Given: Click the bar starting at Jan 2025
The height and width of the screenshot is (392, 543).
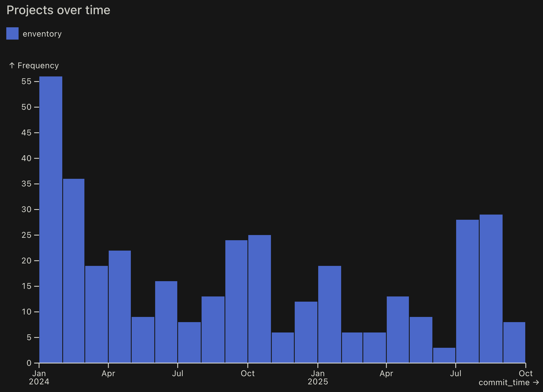Looking at the screenshot, I should point(329,314).
